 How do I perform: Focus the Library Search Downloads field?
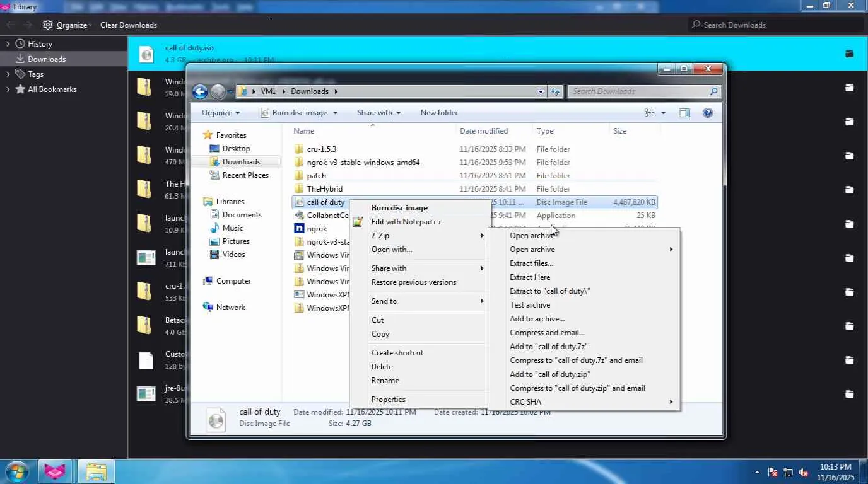(x=775, y=25)
